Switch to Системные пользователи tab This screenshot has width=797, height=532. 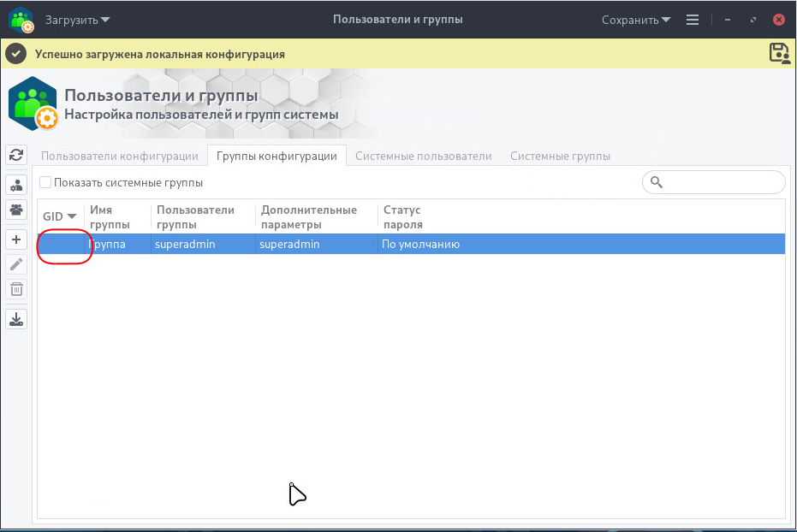424,156
